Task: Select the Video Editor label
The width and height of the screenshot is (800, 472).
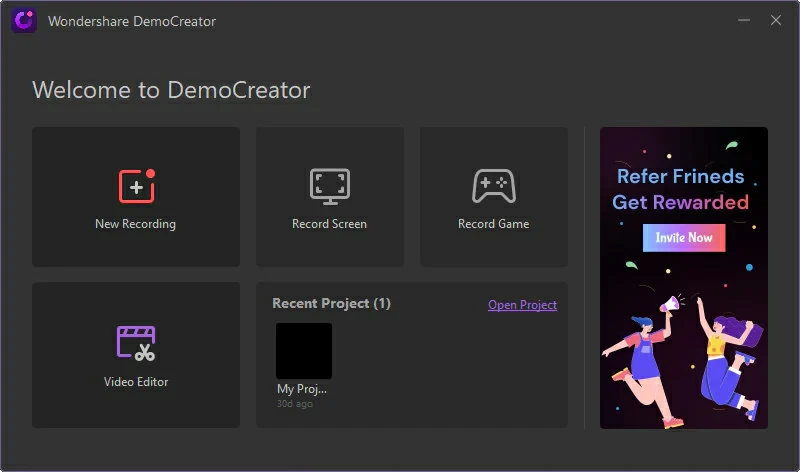Action: coord(136,382)
